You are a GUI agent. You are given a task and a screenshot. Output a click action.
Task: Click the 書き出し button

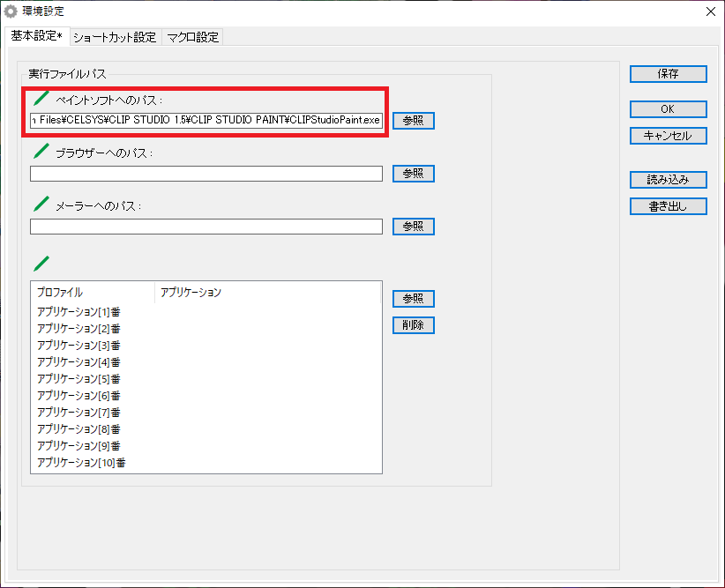pos(668,206)
